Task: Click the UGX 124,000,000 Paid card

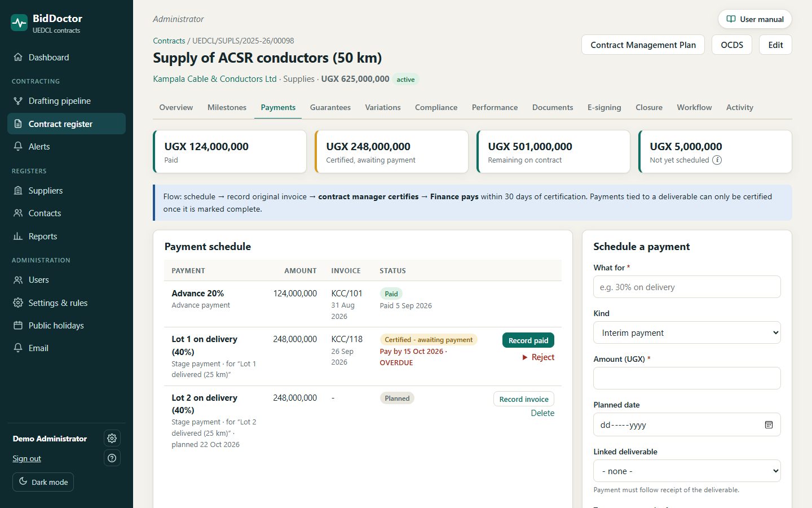Action: coord(230,151)
